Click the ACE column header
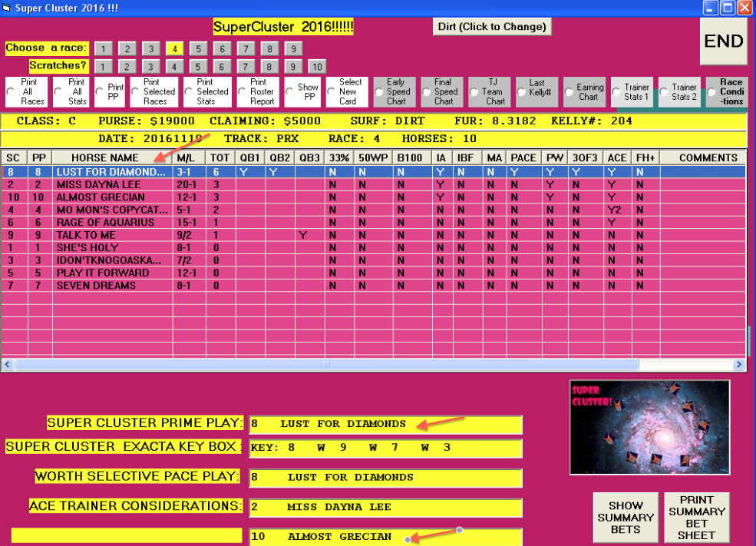Viewport: 756px width, 546px height. [x=617, y=157]
